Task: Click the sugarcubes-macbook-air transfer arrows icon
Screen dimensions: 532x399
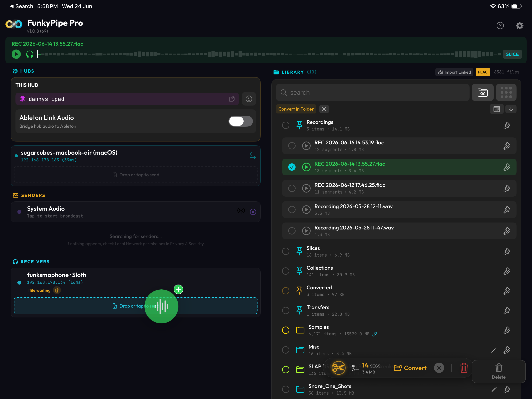Action: pyautogui.click(x=253, y=156)
